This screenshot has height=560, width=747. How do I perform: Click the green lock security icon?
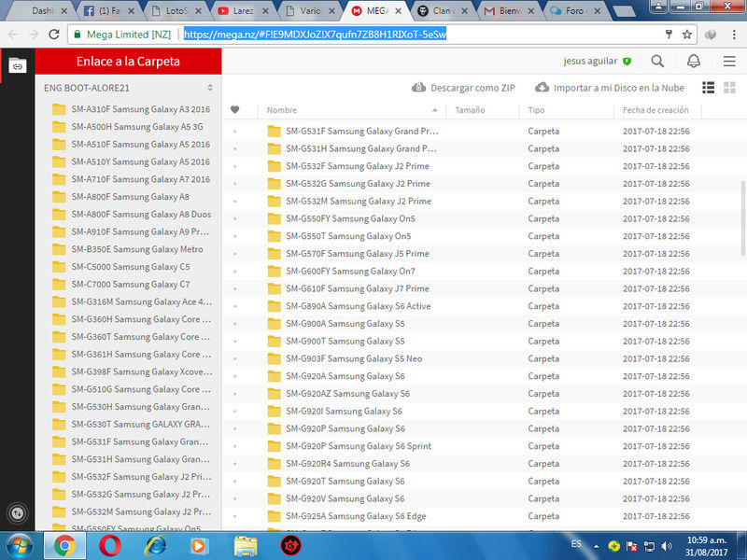coord(78,35)
